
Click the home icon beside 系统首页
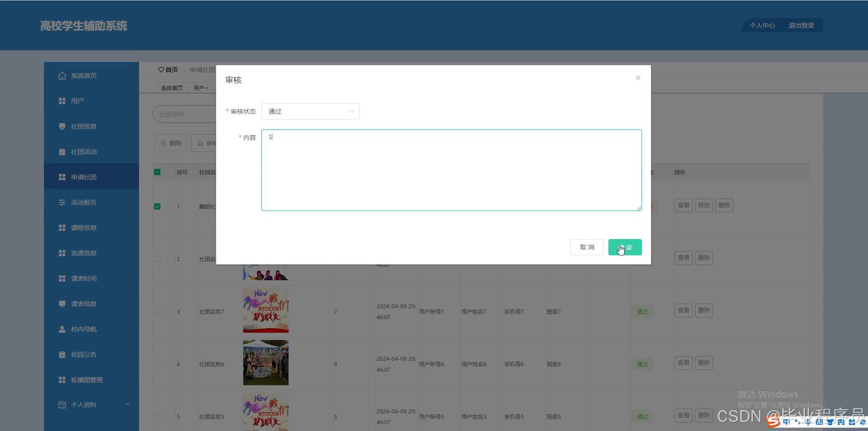[62, 76]
